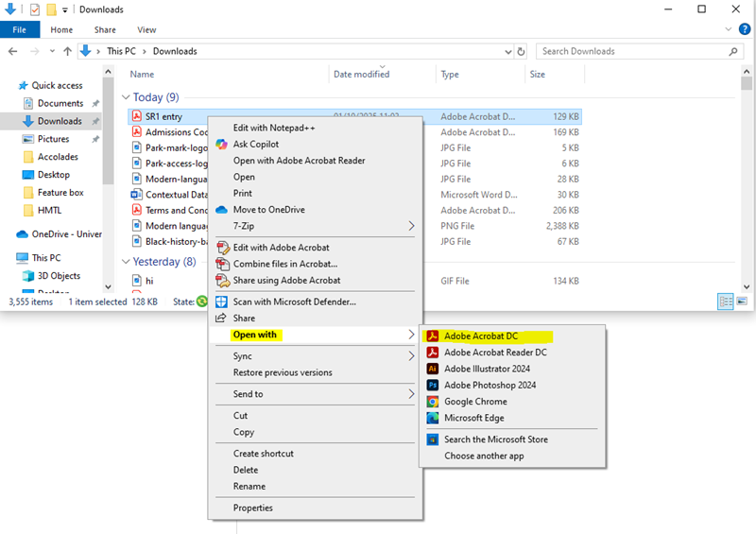Select Cut from context menu
756x534 pixels.
coord(240,415)
